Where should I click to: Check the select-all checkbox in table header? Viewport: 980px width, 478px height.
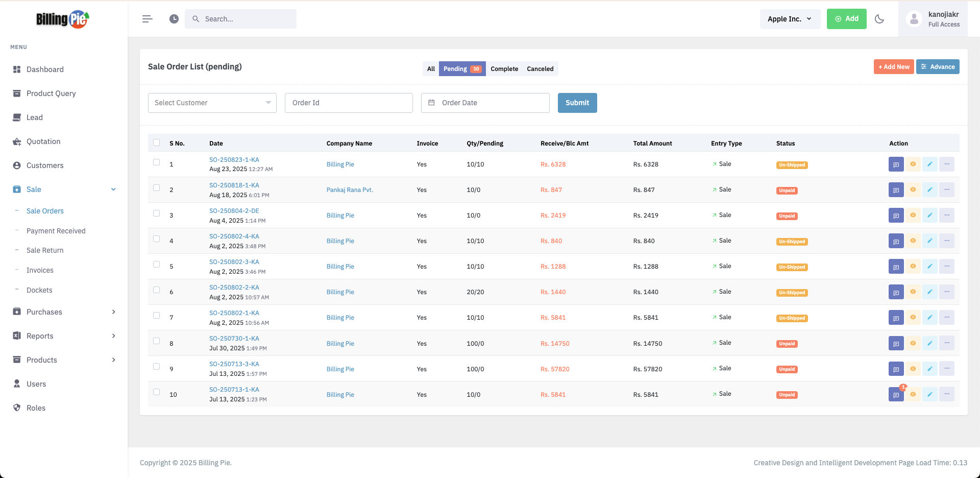click(157, 143)
